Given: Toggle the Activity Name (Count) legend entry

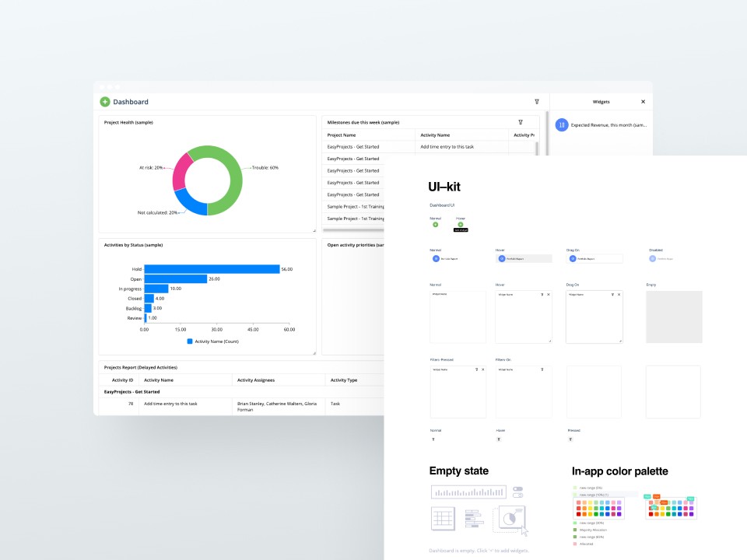Looking at the screenshot, I should (x=213, y=341).
